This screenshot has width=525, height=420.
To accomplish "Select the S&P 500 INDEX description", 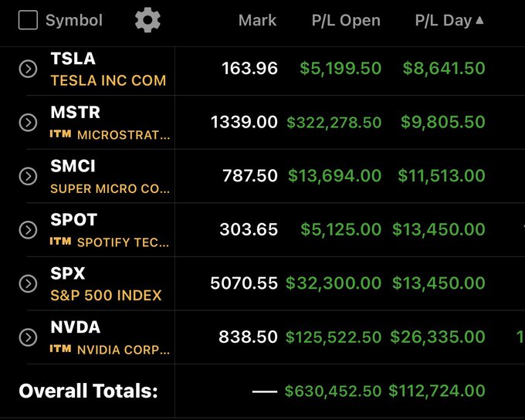I will pos(106,295).
